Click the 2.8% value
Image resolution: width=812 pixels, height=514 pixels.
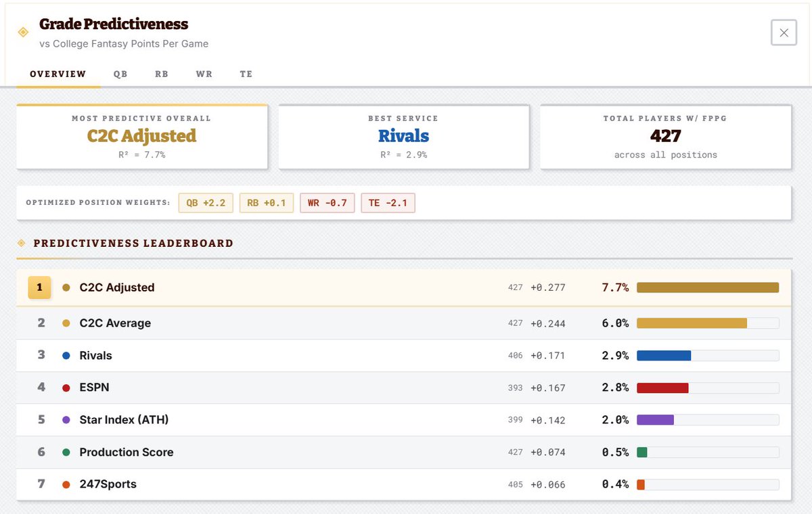[x=615, y=388]
